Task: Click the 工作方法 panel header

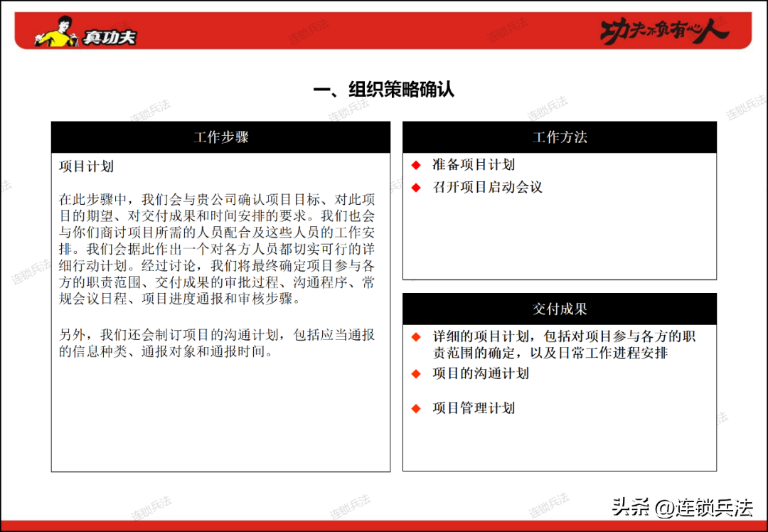Action: [560, 137]
